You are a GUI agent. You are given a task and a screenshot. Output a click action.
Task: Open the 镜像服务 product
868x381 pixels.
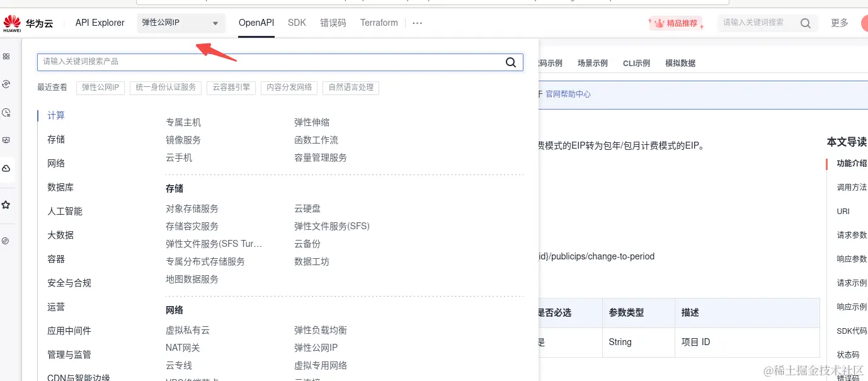coord(183,140)
